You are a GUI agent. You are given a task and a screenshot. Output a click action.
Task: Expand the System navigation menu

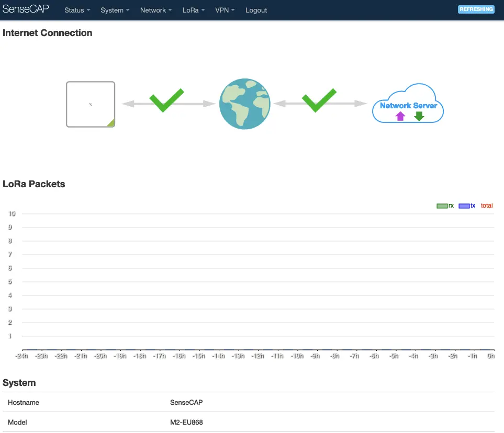click(x=115, y=10)
